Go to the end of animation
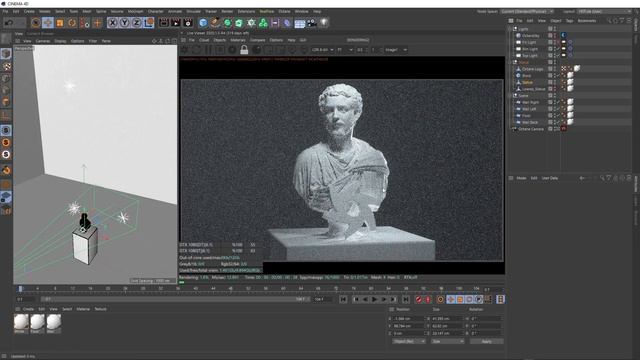 click(406, 300)
